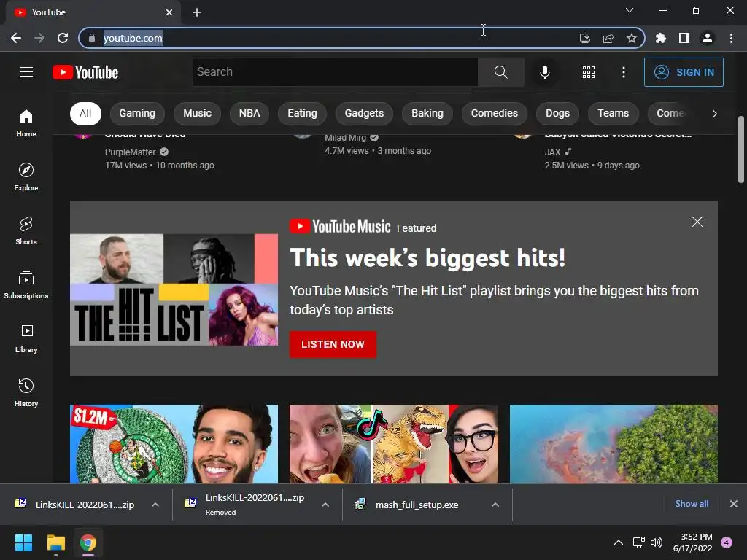
Task: Select the Music chip
Action: [x=197, y=113]
